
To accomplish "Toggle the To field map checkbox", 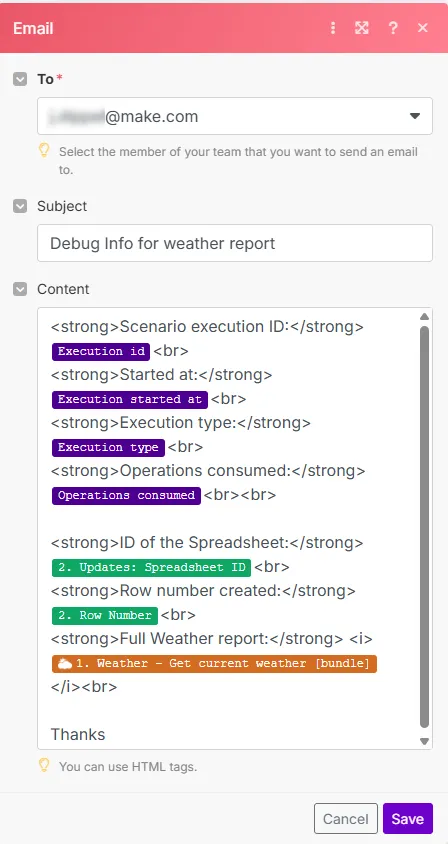I will point(20,80).
